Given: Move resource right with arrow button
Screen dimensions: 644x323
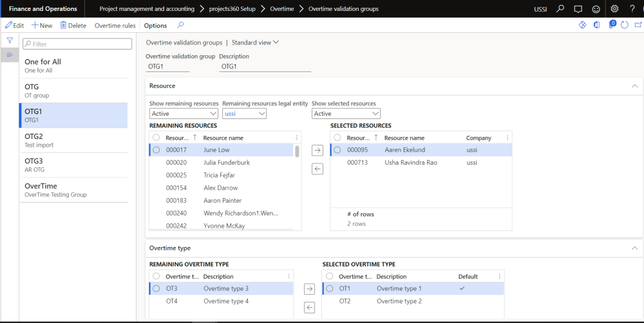Looking at the screenshot, I should point(317,150).
